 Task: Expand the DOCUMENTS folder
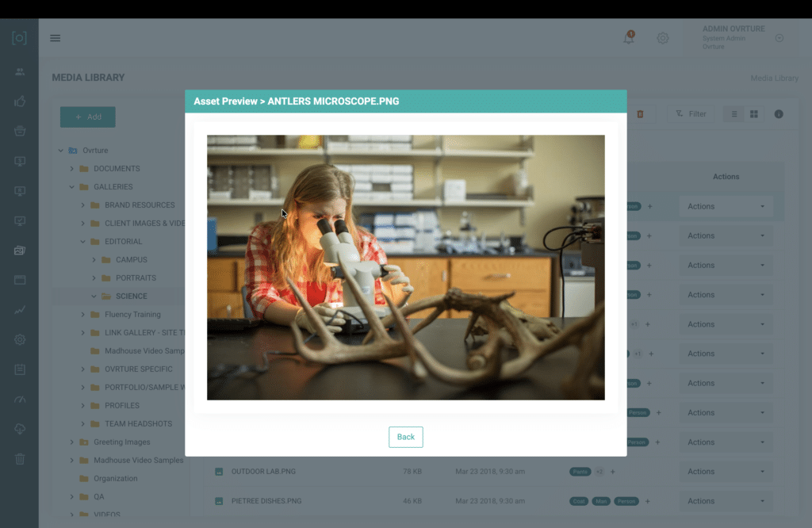coord(72,169)
